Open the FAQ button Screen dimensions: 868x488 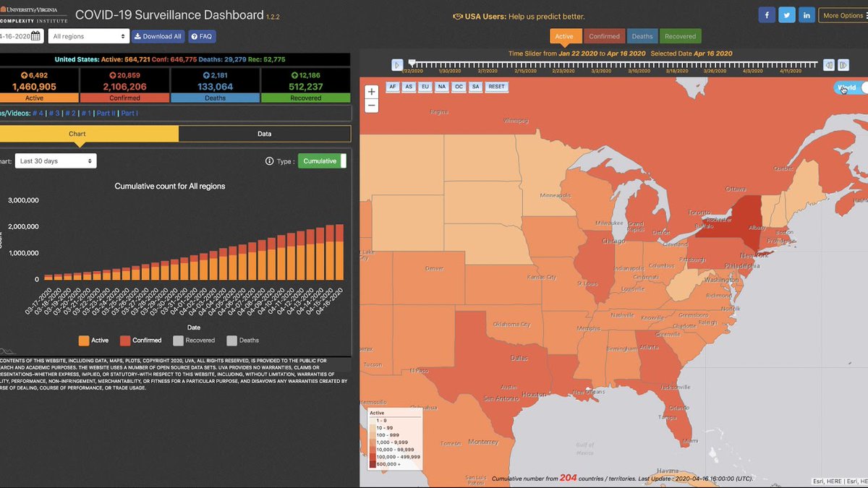(x=202, y=36)
